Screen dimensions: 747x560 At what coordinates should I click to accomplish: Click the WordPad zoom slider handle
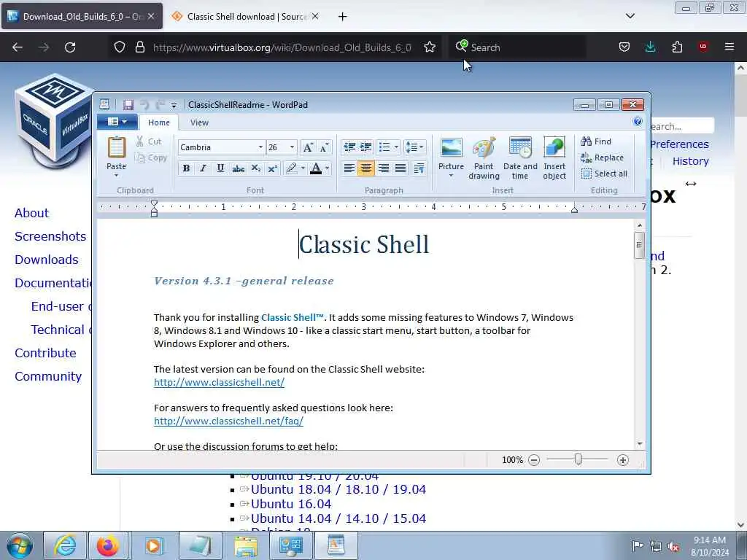pos(578,459)
